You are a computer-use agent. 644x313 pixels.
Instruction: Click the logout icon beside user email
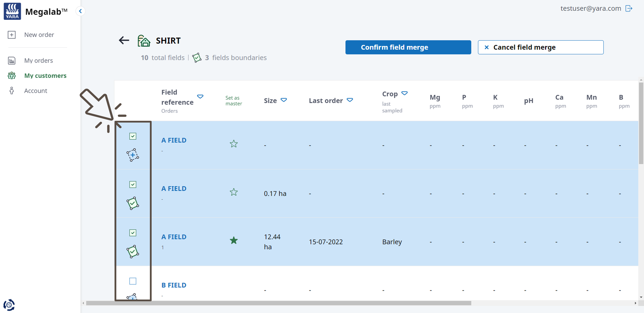[629, 9]
